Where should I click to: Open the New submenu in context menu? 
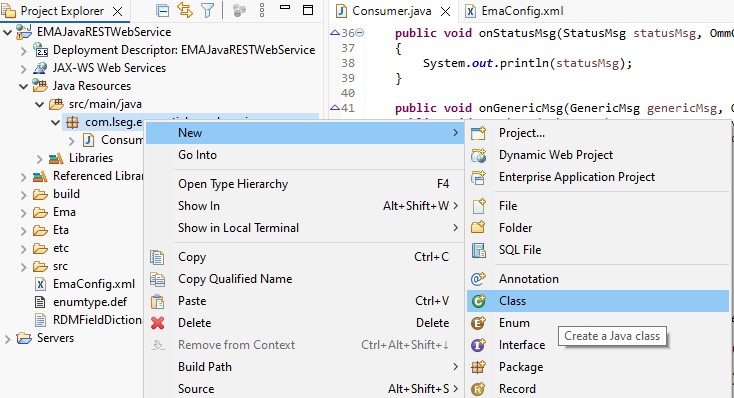click(x=305, y=133)
